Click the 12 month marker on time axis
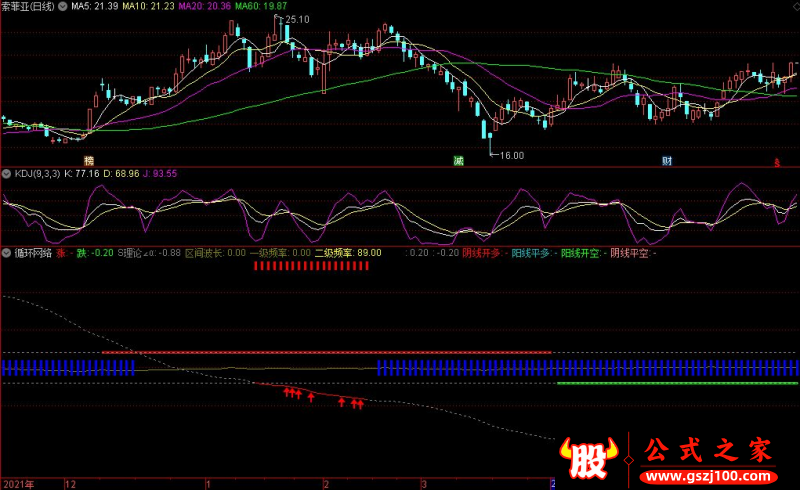Screen dimensions: 800x490 (x=70, y=484)
